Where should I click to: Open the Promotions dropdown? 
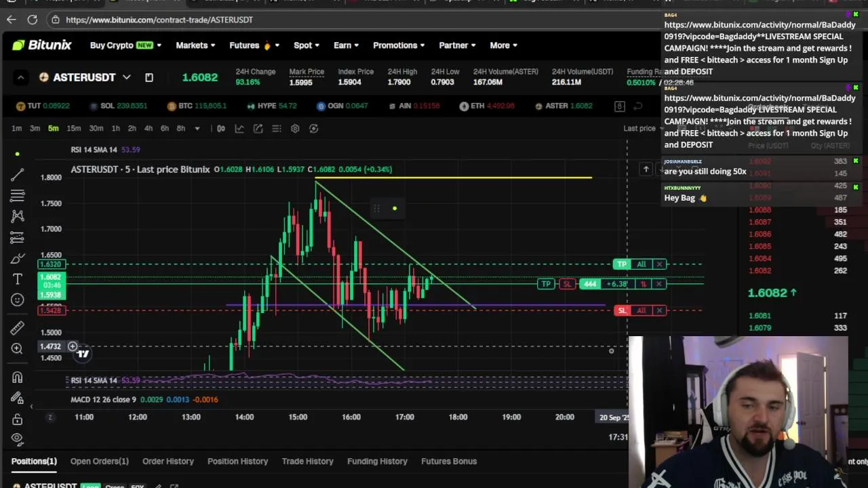[x=399, y=45]
